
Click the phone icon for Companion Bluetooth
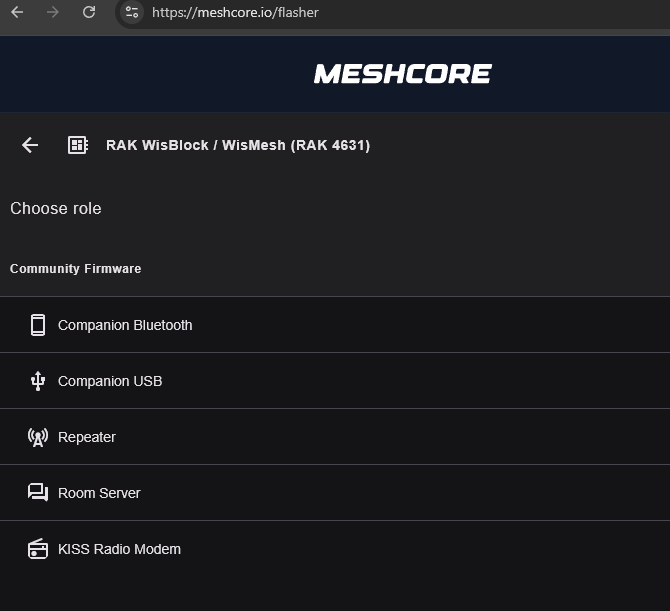[x=38, y=325]
